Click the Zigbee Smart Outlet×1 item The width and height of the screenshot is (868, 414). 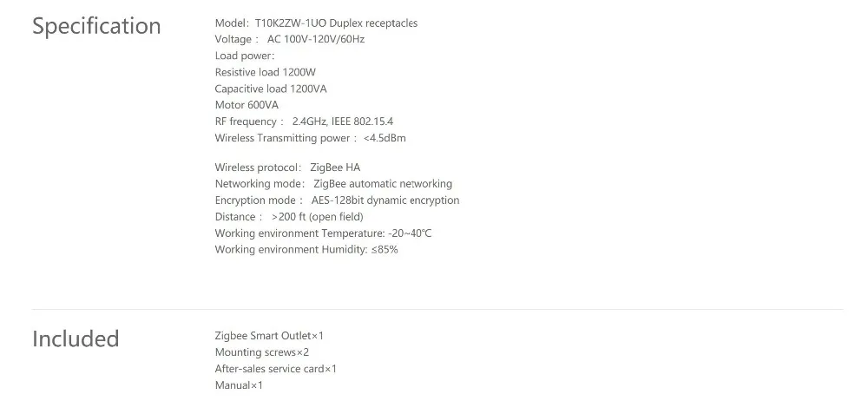pos(269,336)
